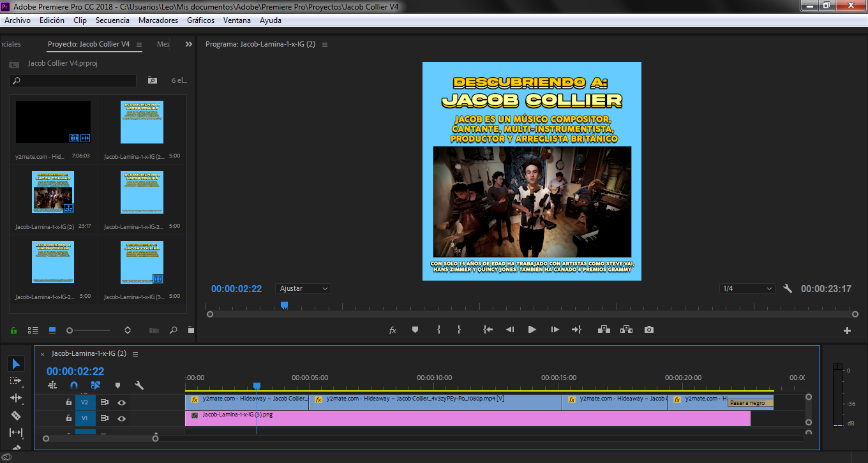Step forward one frame
This screenshot has height=463, width=868.
tap(555, 330)
